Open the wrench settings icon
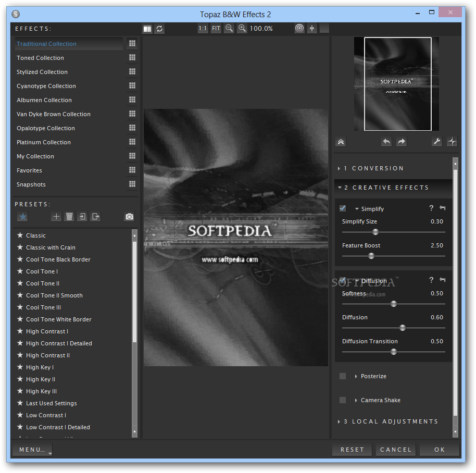 click(437, 142)
